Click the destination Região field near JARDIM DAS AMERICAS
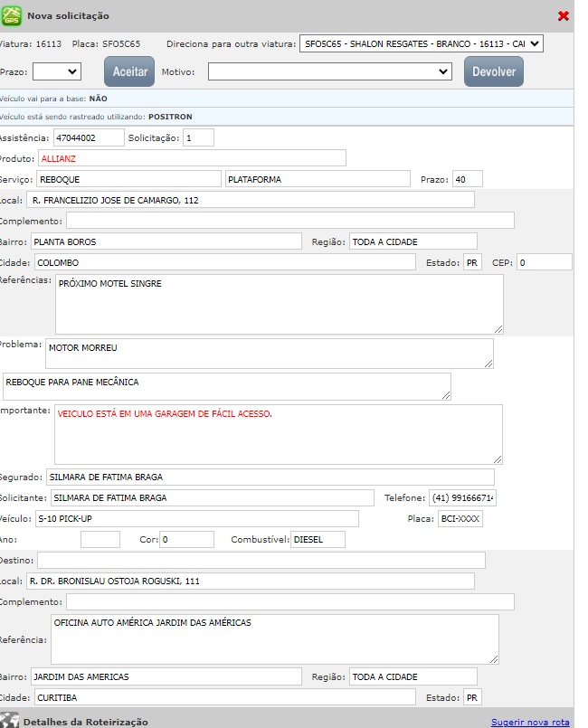The height and width of the screenshot is (728, 588). click(413, 676)
